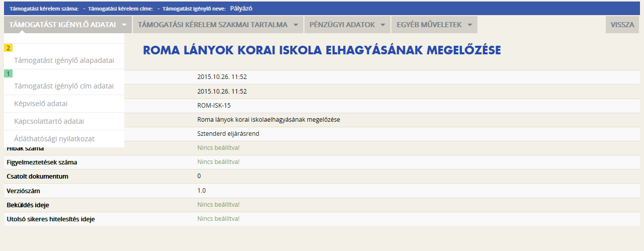Click the Sztenderd eljárásrend value
Viewport: 644px width, 251px height.
228,134
